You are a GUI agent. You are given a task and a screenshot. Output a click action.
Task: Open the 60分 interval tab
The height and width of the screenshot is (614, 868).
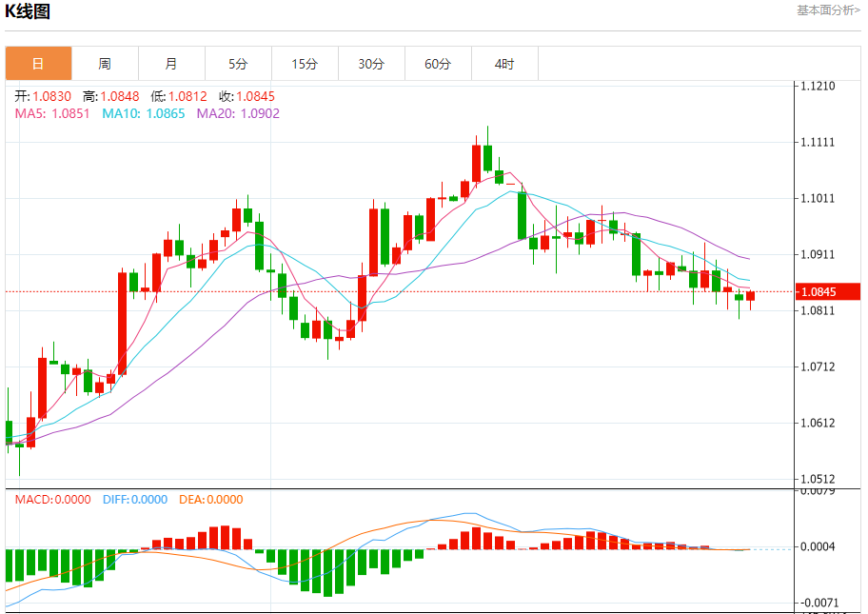[438, 64]
